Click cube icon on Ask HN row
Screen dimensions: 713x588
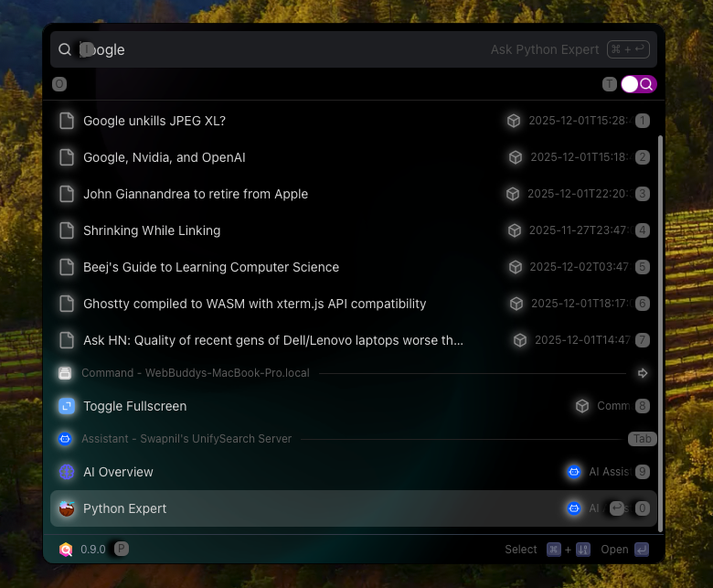[520, 340]
